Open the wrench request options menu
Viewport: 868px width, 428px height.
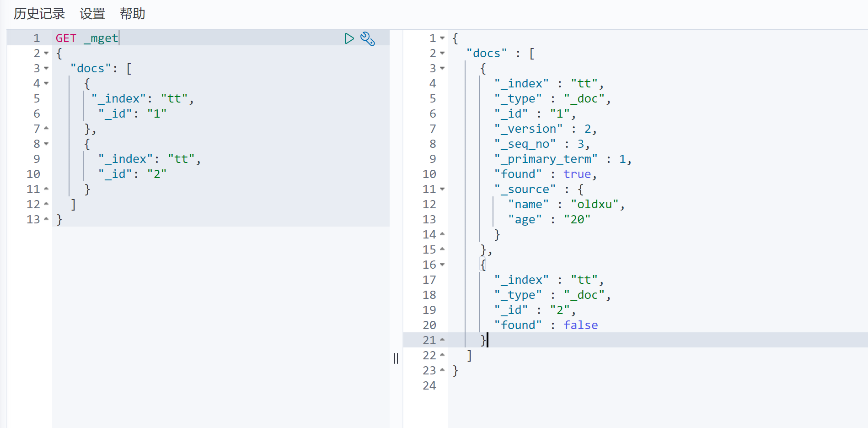[x=368, y=38]
